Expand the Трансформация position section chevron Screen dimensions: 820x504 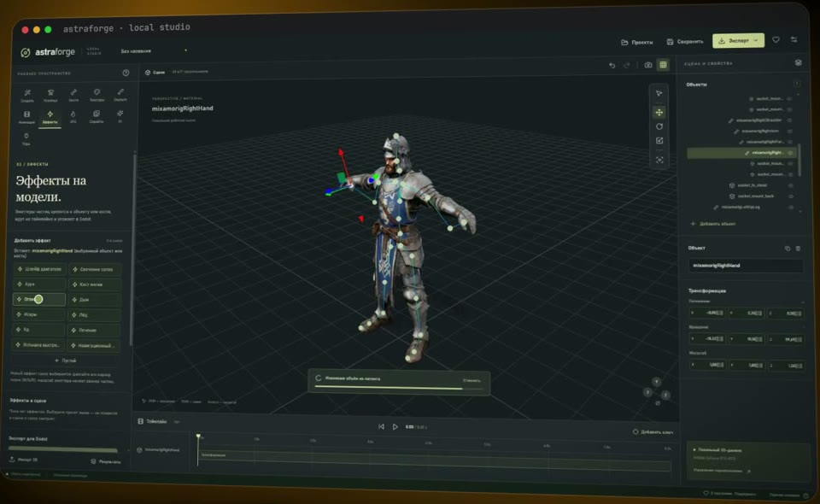tap(803, 302)
